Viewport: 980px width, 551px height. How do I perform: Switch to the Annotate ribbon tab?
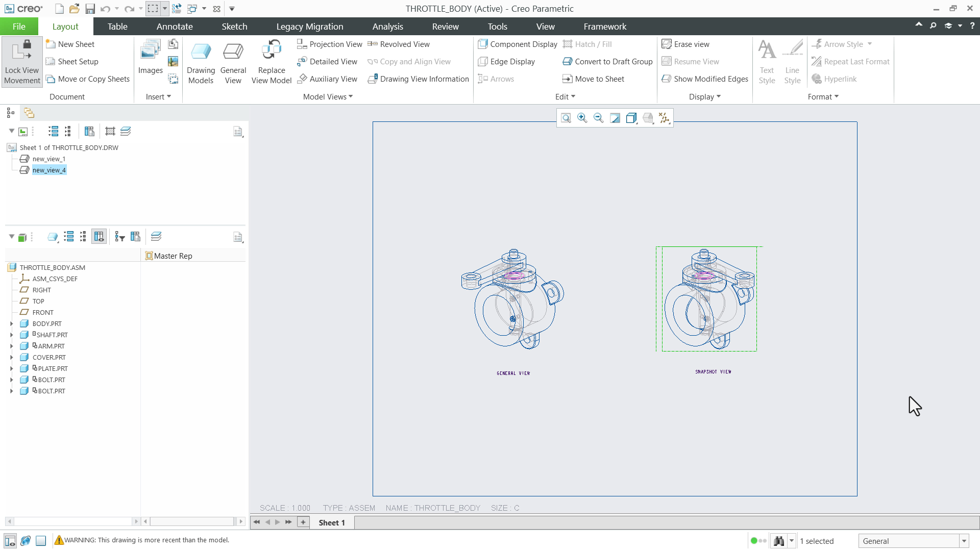(x=174, y=26)
